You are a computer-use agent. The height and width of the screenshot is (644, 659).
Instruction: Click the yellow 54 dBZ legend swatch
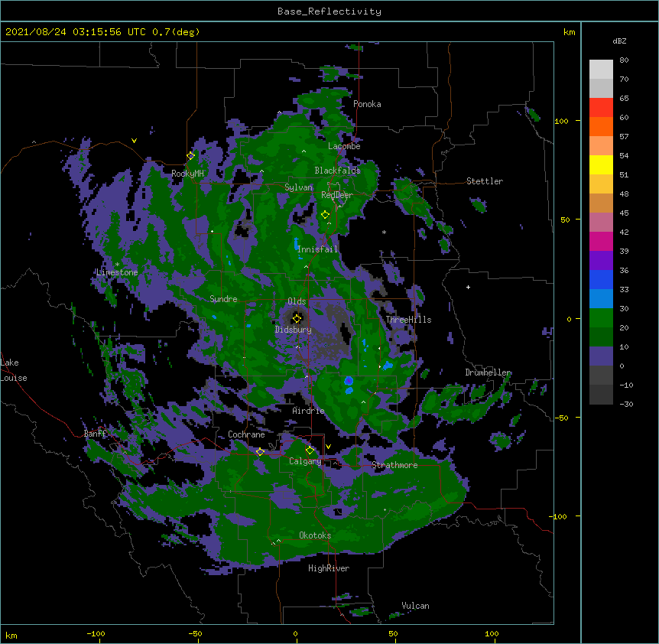(x=601, y=164)
